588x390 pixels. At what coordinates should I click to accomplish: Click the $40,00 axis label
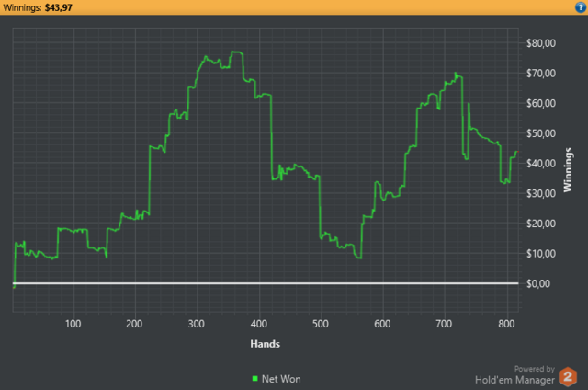click(x=541, y=164)
